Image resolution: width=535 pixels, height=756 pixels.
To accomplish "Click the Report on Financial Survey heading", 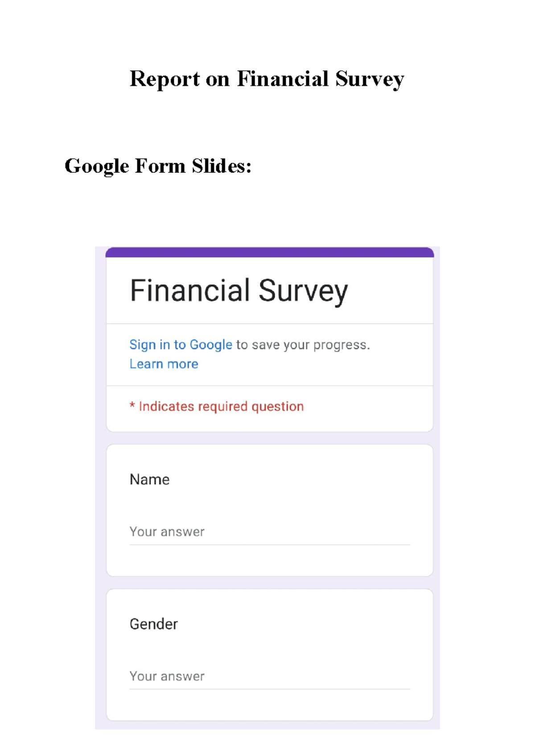I will pyautogui.click(x=267, y=78).
